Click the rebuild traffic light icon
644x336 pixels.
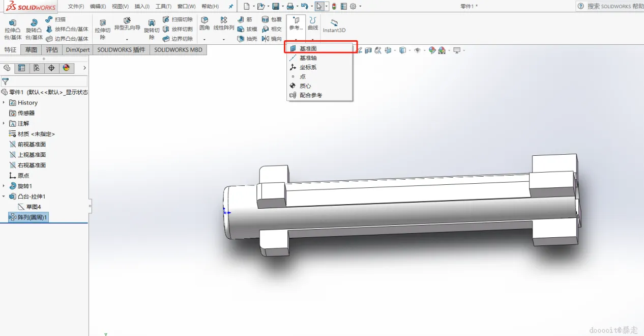[334, 6]
